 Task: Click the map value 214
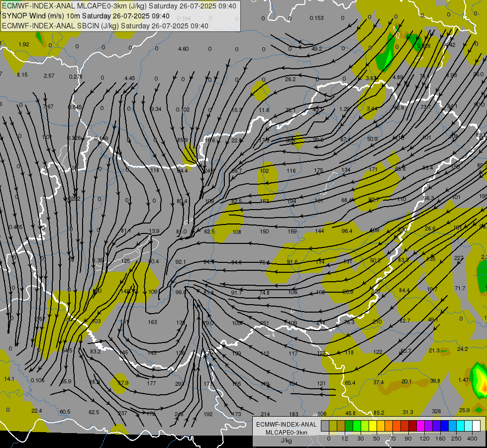click(265, 414)
